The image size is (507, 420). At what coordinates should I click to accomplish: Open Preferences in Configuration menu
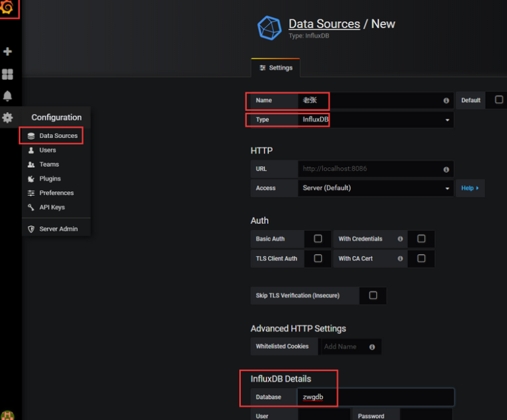coord(56,193)
